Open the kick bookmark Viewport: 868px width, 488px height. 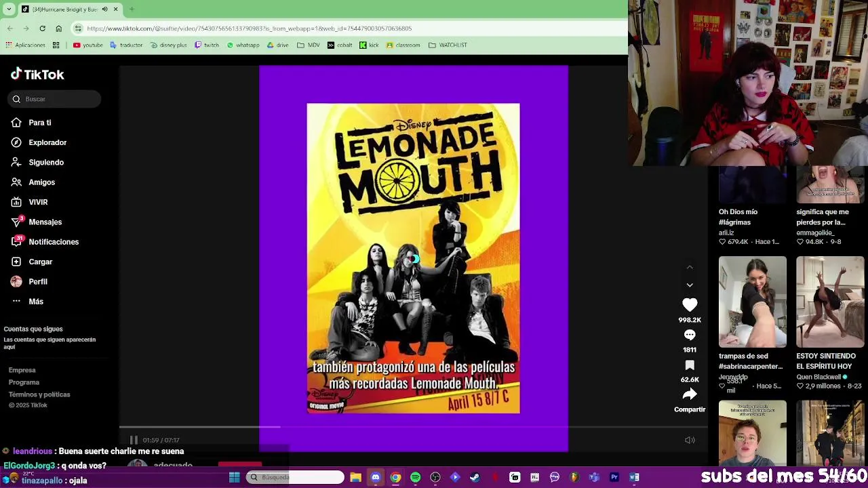[369, 45]
